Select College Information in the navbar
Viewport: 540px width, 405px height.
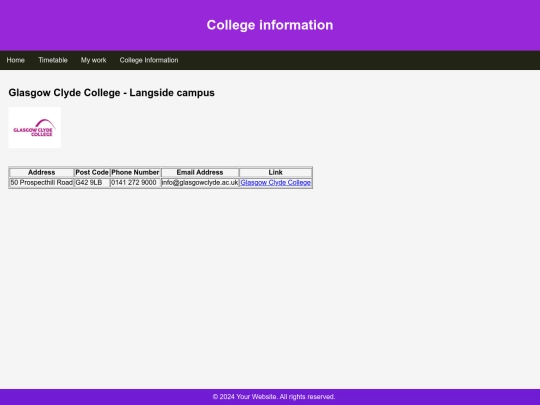click(x=149, y=60)
